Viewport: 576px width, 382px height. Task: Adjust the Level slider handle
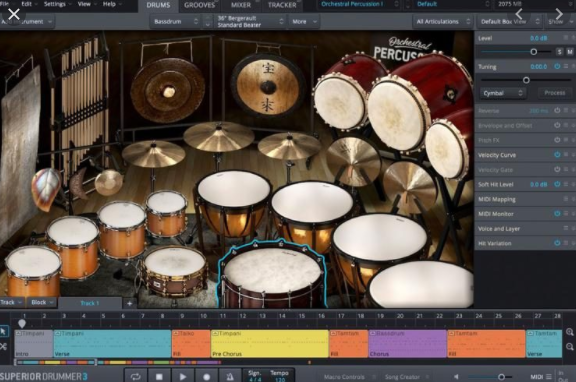point(534,52)
